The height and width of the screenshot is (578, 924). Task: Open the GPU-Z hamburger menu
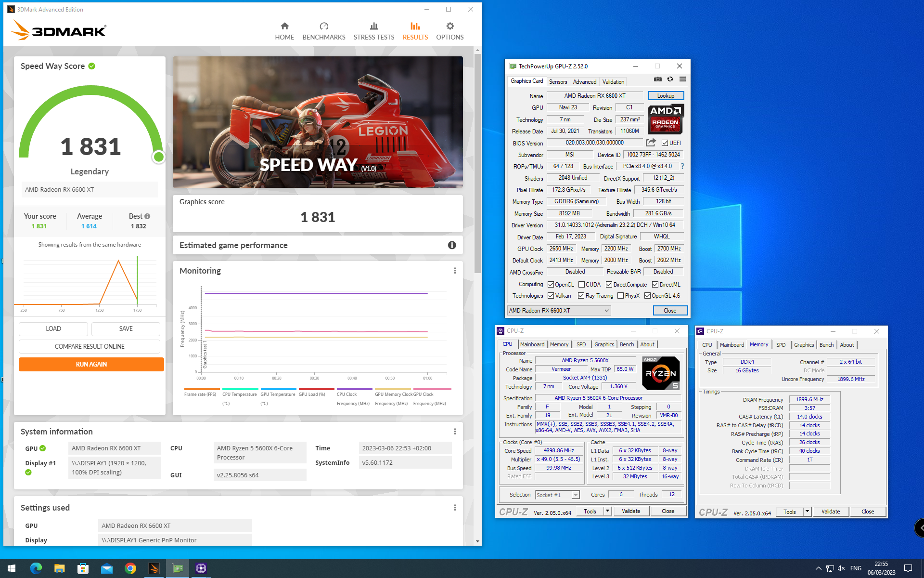pos(682,79)
